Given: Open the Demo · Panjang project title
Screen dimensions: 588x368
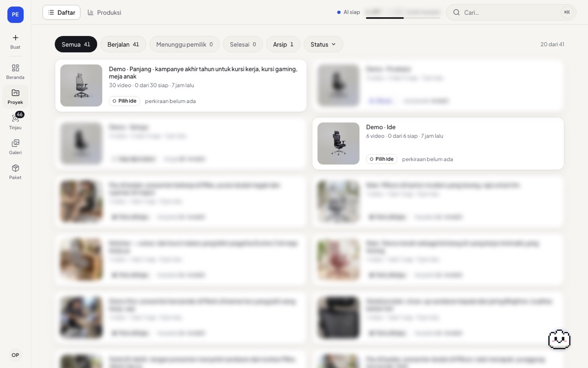Looking at the screenshot, I should [203, 73].
